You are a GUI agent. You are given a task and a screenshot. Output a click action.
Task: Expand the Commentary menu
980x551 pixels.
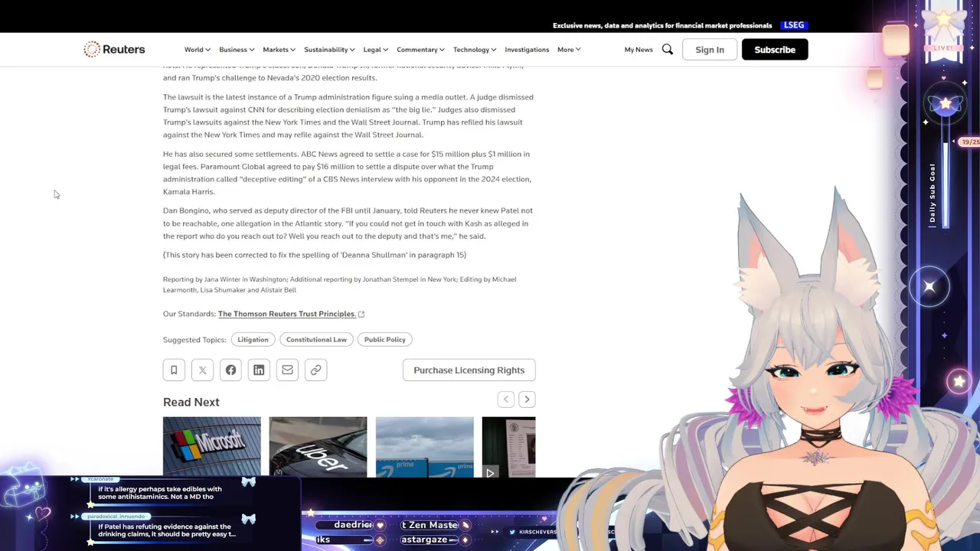420,50
